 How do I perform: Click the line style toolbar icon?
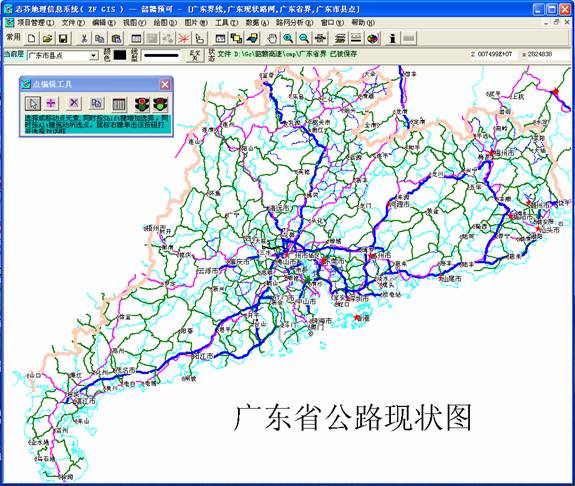pos(356,38)
